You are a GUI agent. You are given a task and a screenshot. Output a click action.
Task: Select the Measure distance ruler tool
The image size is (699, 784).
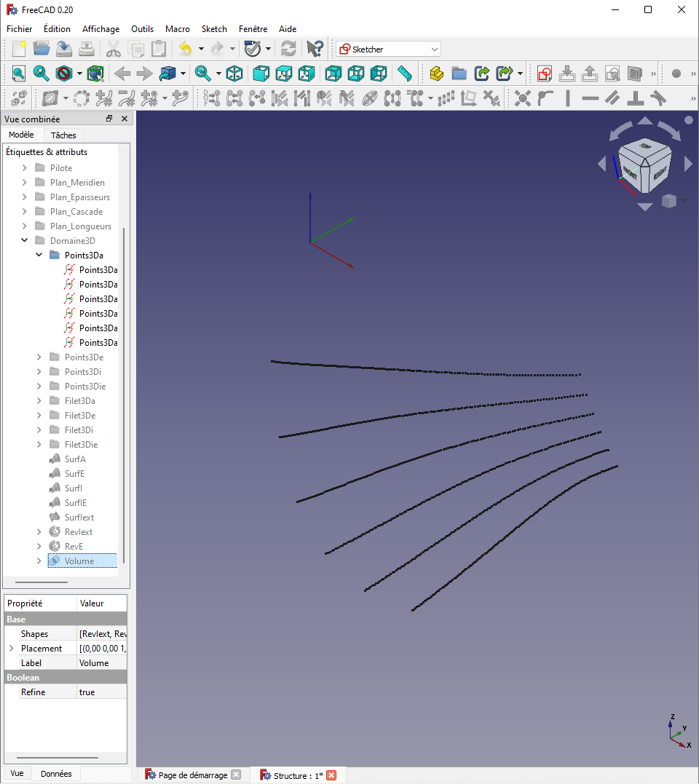pyautogui.click(x=405, y=74)
